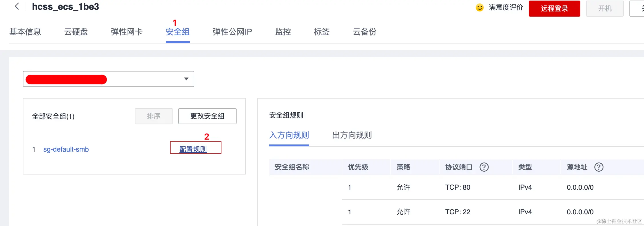Click the dropdown arrow in the selector

pyautogui.click(x=186, y=79)
